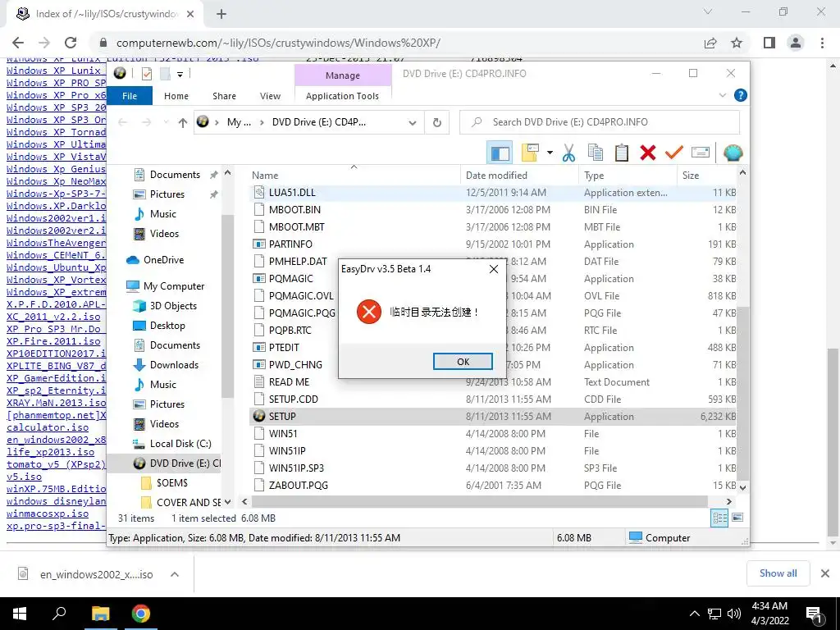Image resolution: width=840 pixels, height=630 pixels.
Task: Select the LUA51.DLL file
Action: [x=492, y=192]
